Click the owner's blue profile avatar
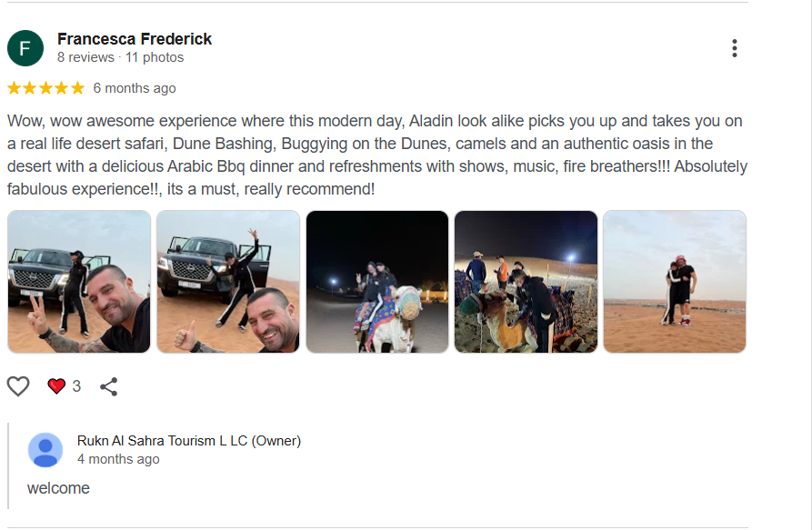 [x=45, y=450]
